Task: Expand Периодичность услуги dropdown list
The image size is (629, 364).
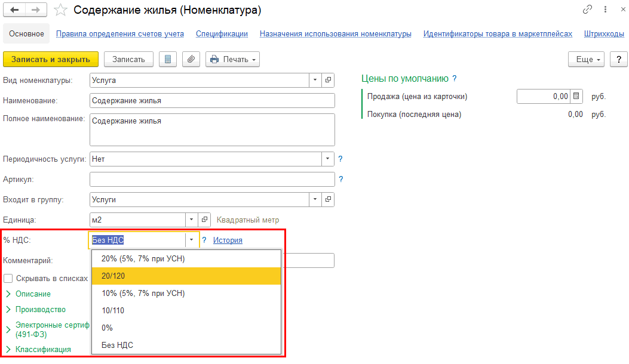Action: (328, 159)
